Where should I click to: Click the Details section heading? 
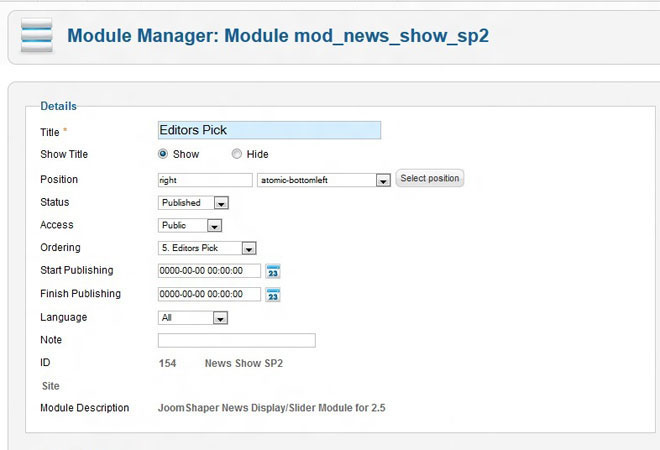tap(58, 106)
